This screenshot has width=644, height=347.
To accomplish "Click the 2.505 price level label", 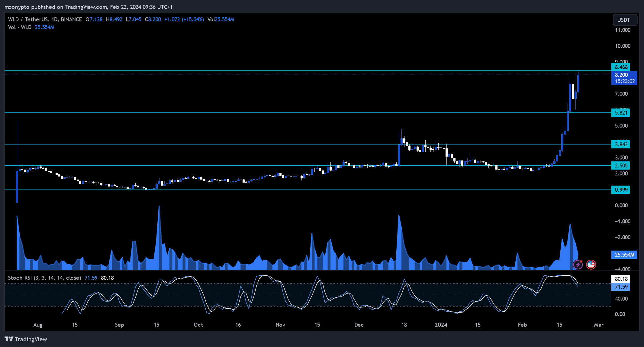I will (x=620, y=165).
